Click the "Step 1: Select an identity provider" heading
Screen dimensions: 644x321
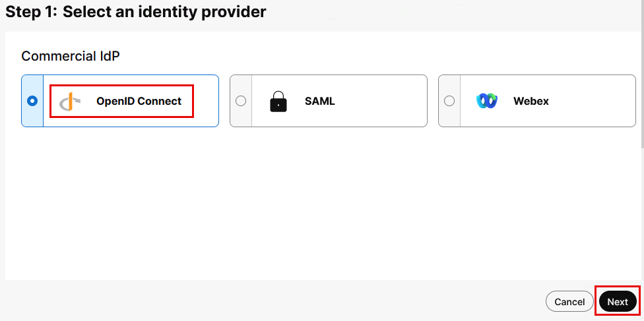tap(136, 12)
